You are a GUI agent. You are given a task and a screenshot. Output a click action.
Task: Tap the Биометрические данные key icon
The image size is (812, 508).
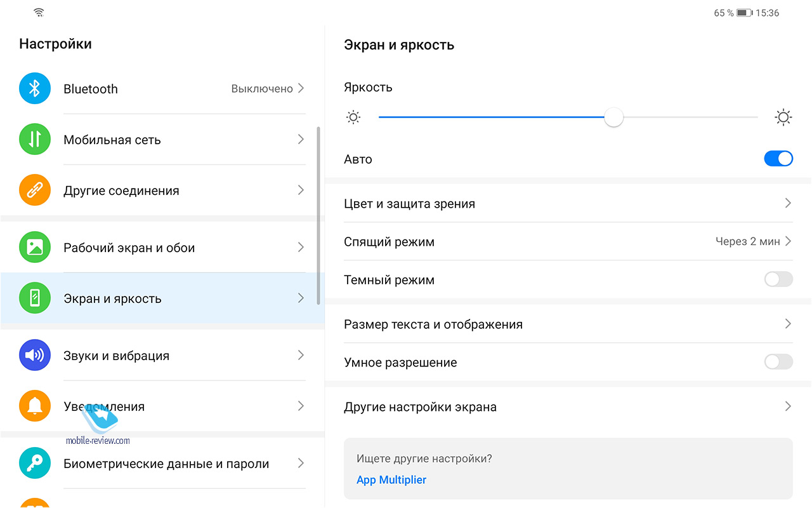pos(35,464)
